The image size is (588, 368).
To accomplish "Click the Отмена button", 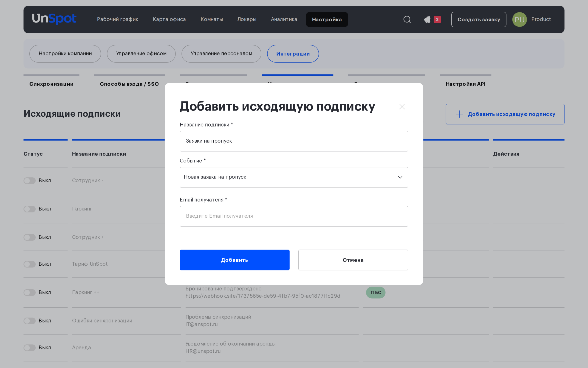I will pyautogui.click(x=353, y=260).
